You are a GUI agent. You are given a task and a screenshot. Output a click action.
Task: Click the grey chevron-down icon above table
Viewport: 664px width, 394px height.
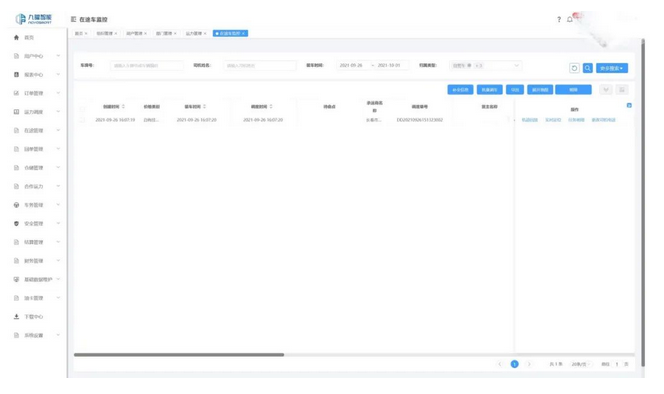(x=606, y=90)
